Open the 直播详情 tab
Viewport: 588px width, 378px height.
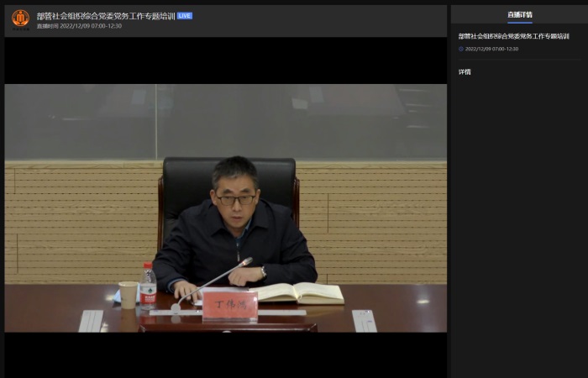pyautogui.click(x=520, y=14)
